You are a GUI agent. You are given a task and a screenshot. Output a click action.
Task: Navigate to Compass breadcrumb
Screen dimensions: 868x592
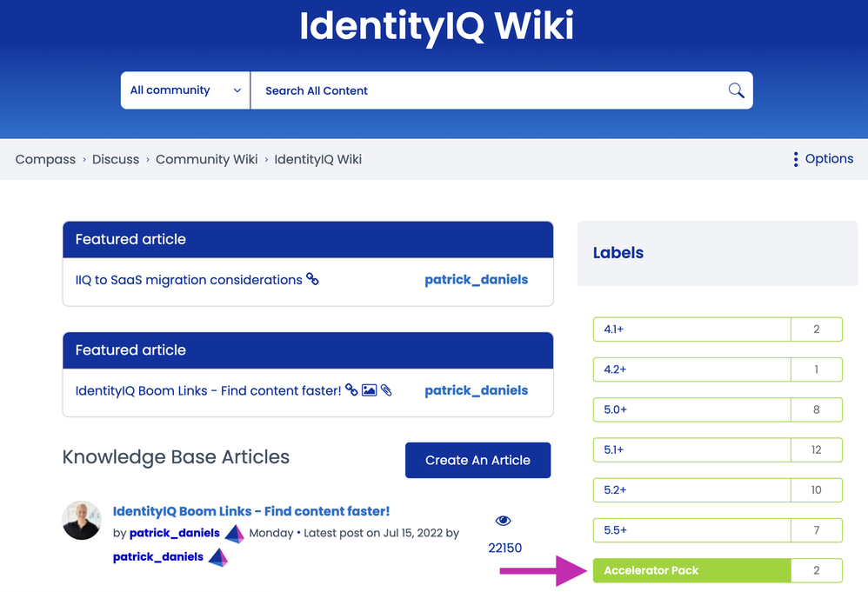tap(45, 159)
